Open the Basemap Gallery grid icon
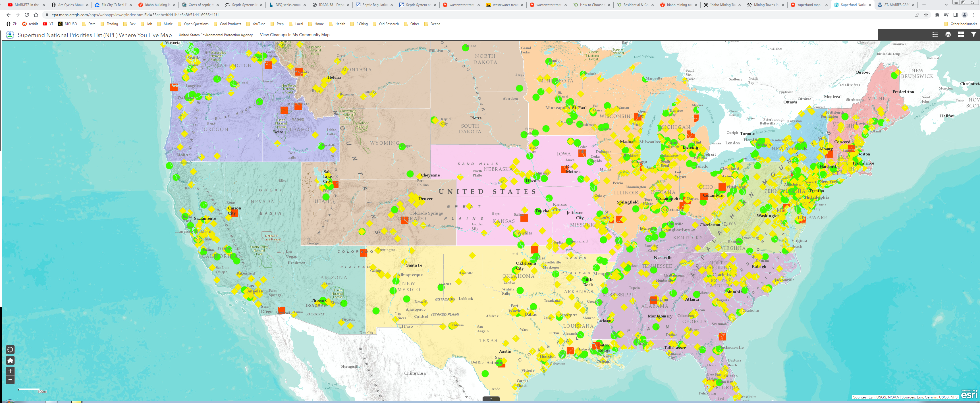980x403 pixels. click(961, 35)
